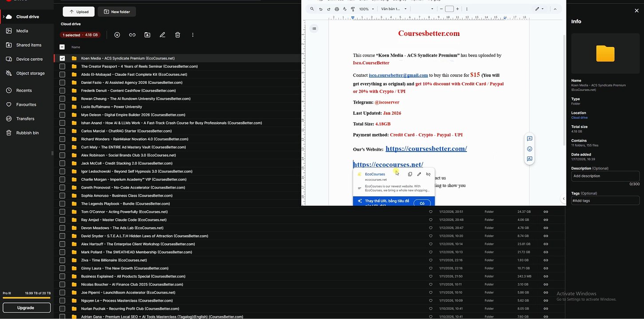Download the selected folder via toolbar icon

coord(117,35)
